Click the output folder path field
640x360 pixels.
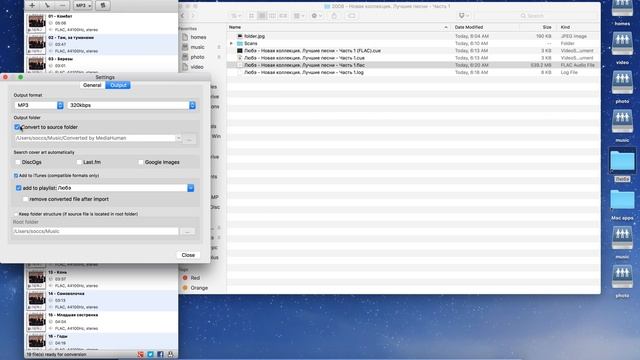click(x=98, y=138)
